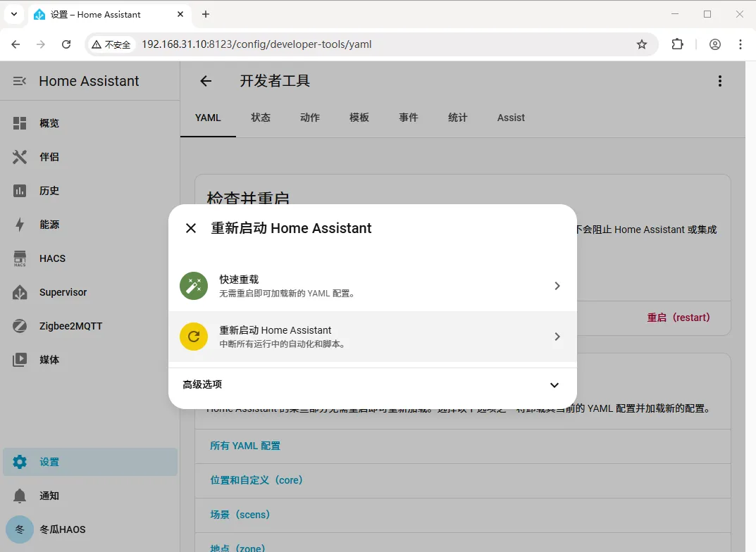Open the Chrome profile icon
The width and height of the screenshot is (756, 552).
(715, 44)
